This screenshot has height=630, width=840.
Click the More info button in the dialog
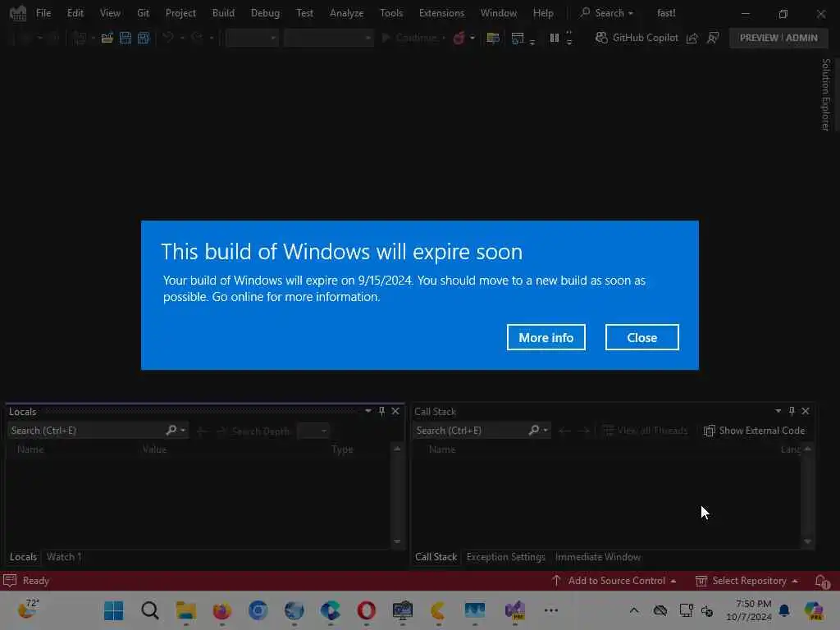(546, 337)
